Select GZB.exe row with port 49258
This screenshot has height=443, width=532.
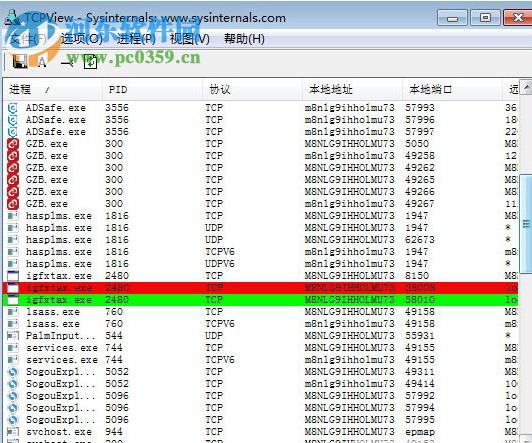point(261,156)
